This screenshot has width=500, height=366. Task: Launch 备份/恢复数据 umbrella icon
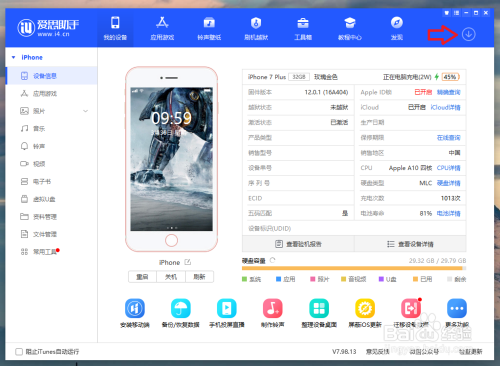[x=180, y=308]
